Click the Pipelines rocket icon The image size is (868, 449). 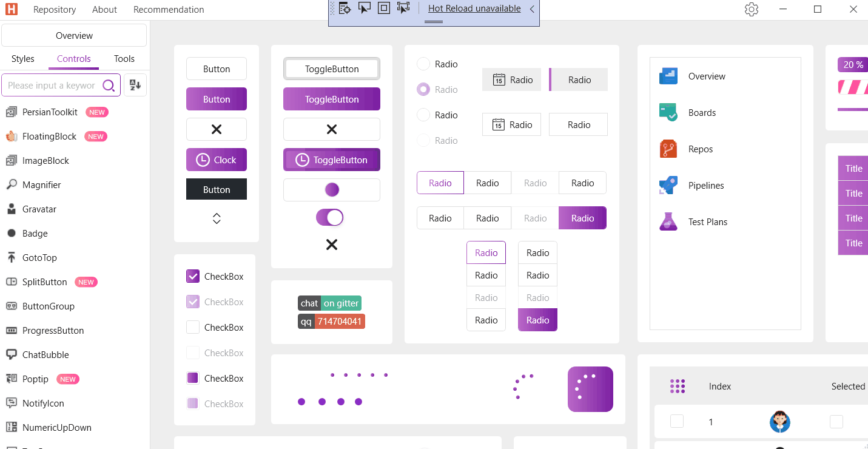668,185
